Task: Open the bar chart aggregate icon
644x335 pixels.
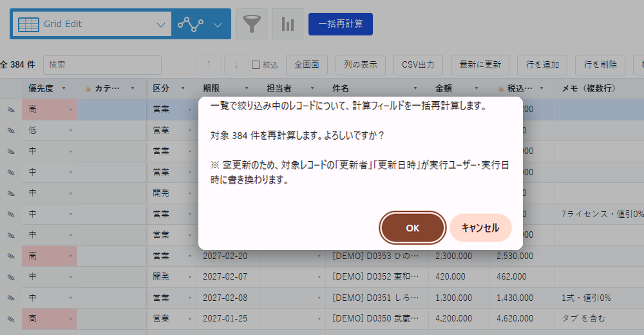Action: pos(287,24)
